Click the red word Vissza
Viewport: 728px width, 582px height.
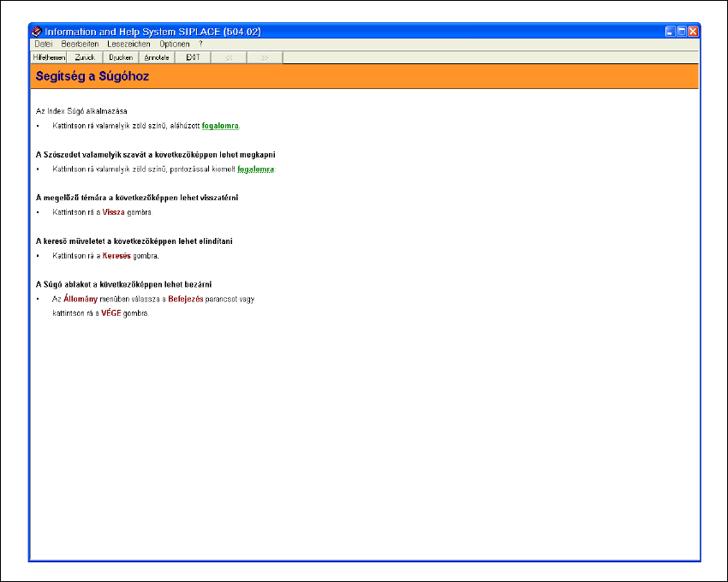click(x=113, y=212)
